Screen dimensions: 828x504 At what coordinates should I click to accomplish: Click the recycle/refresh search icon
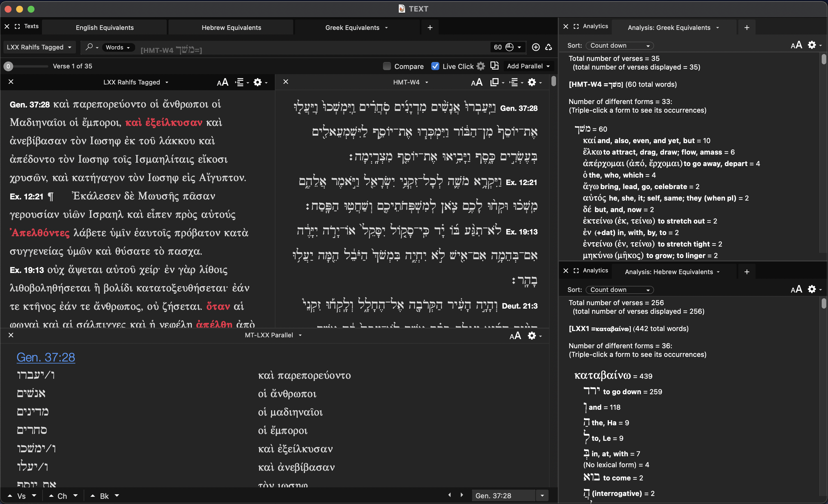coord(549,47)
